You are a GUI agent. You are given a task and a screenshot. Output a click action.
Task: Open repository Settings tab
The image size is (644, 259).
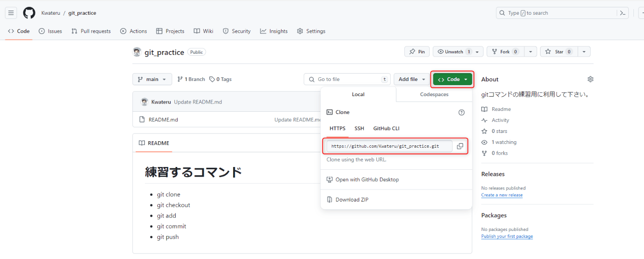pos(311,31)
